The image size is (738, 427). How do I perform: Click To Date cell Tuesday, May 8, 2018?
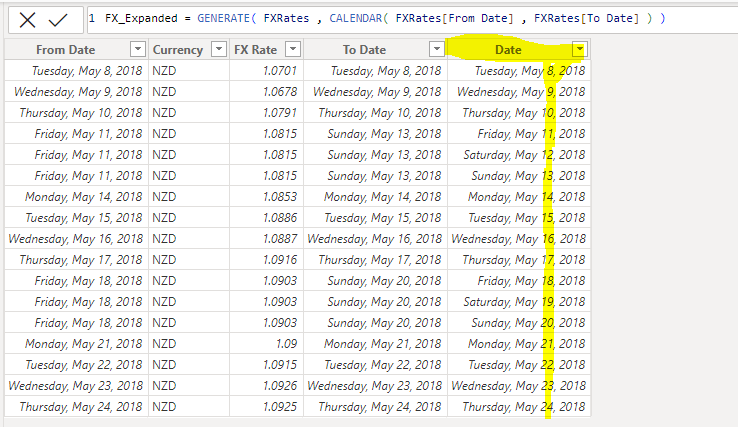tap(376, 71)
